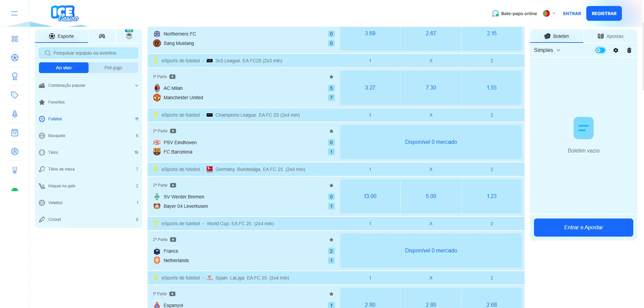Favorite the SV Werder Bremen match star

[331, 185]
